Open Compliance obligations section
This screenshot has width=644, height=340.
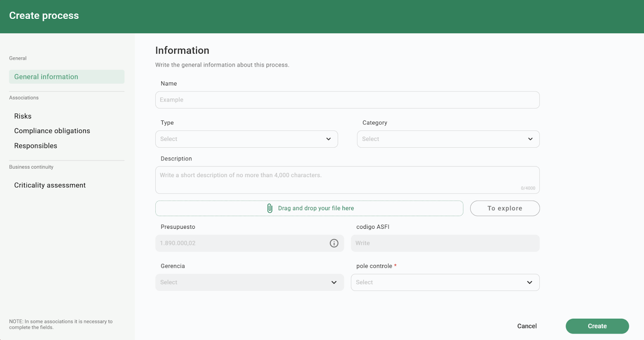click(52, 131)
